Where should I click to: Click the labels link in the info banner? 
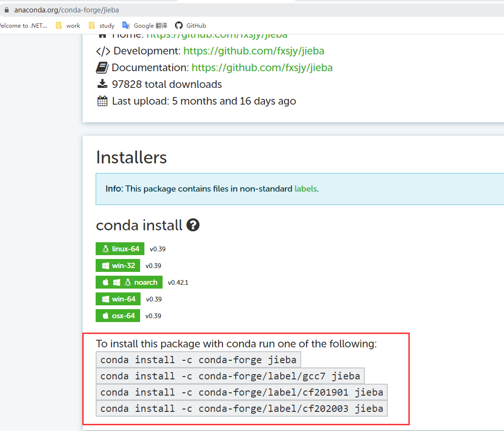click(x=306, y=189)
